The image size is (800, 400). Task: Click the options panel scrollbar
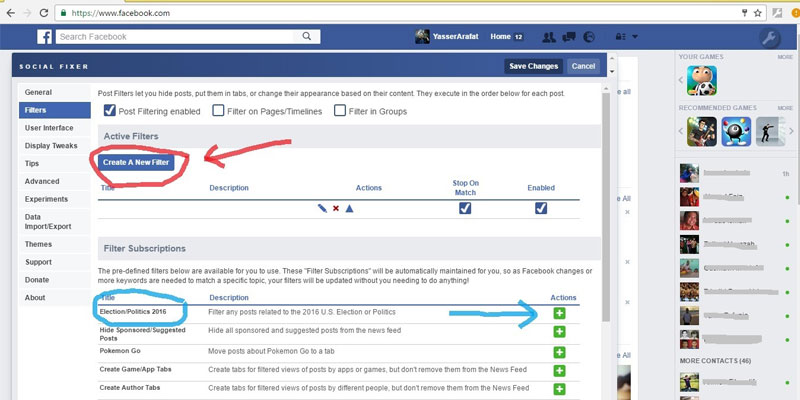click(606, 207)
